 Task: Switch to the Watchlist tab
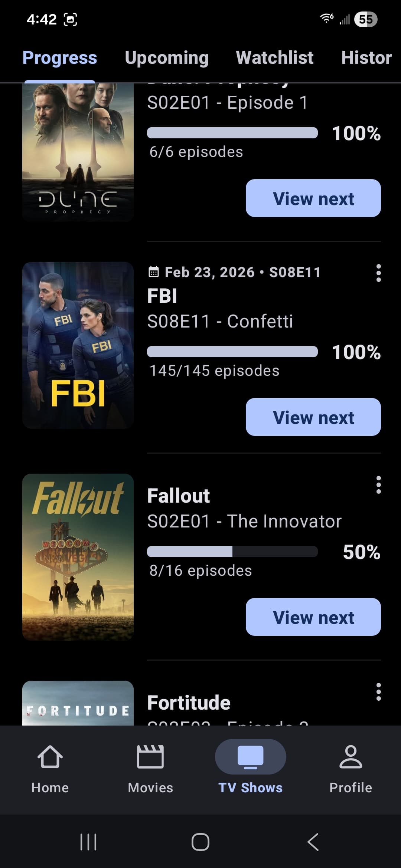click(x=275, y=58)
